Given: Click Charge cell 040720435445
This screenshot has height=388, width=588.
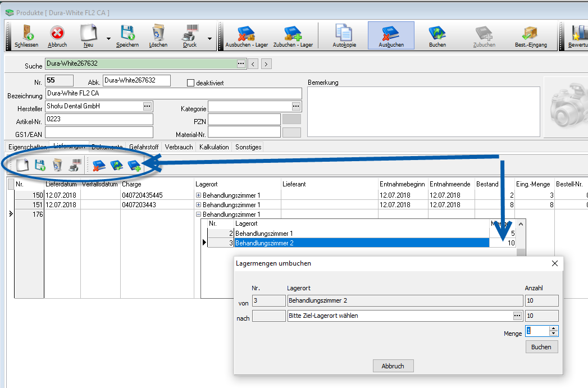Looking at the screenshot, I should coord(157,195).
